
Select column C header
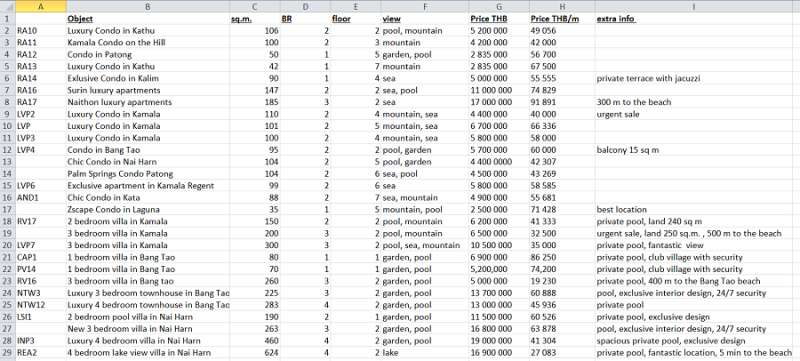tap(255, 7)
